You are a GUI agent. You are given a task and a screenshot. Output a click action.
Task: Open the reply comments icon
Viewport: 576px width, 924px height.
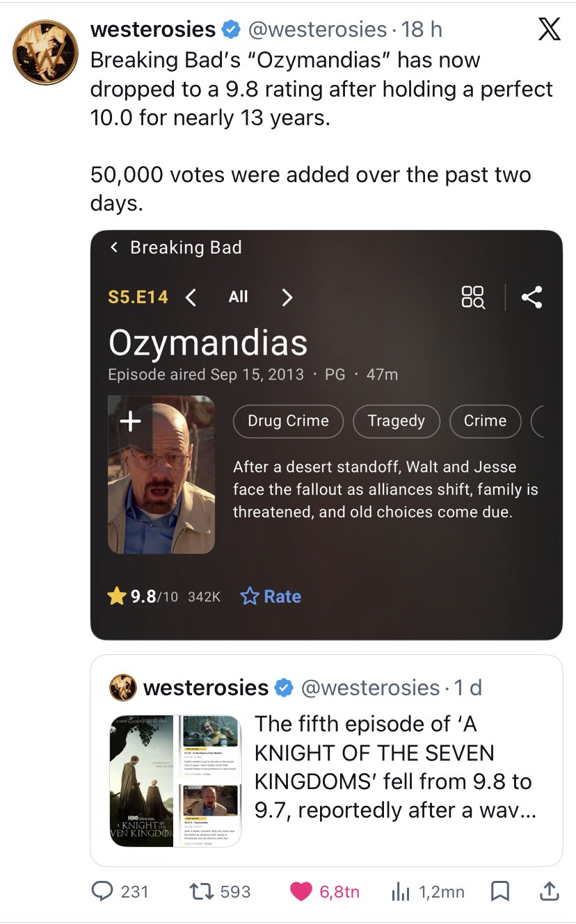coord(101,891)
